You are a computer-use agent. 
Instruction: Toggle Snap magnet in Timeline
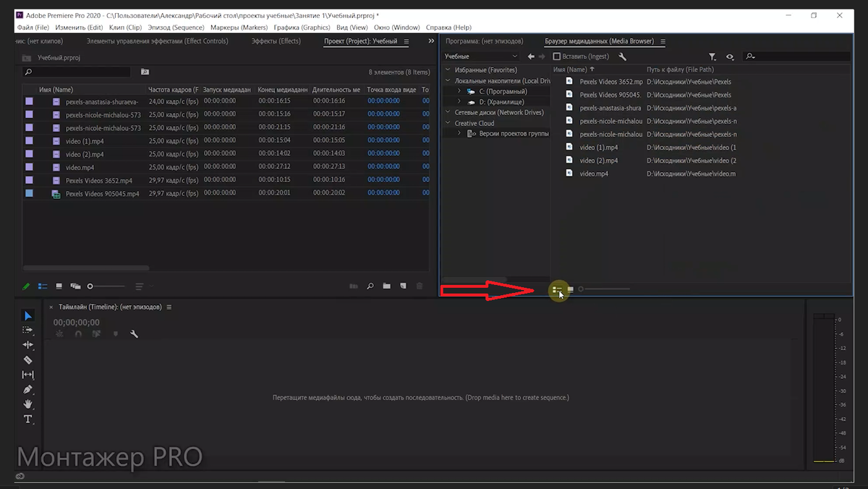point(78,334)
